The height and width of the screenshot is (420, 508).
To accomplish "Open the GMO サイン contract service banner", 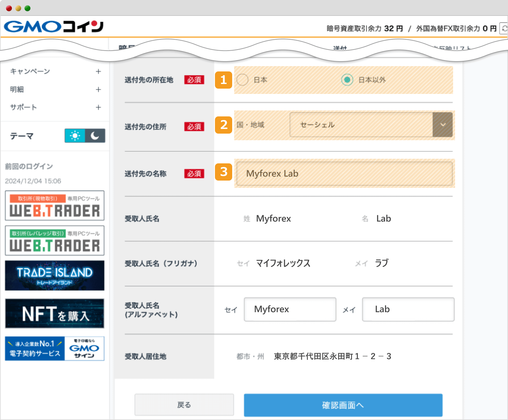I will click(x=55, y=349).
